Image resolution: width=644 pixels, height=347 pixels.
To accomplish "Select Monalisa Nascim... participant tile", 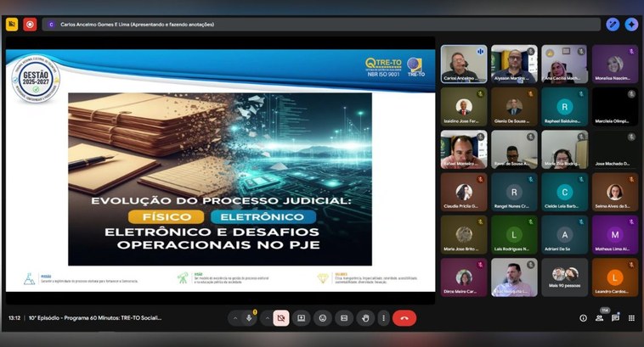I will click(615, 64).
